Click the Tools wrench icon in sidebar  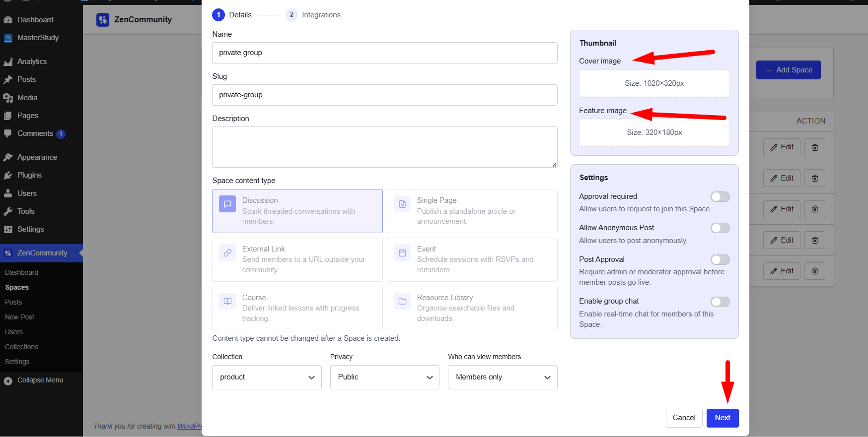[x=8, y=211]
